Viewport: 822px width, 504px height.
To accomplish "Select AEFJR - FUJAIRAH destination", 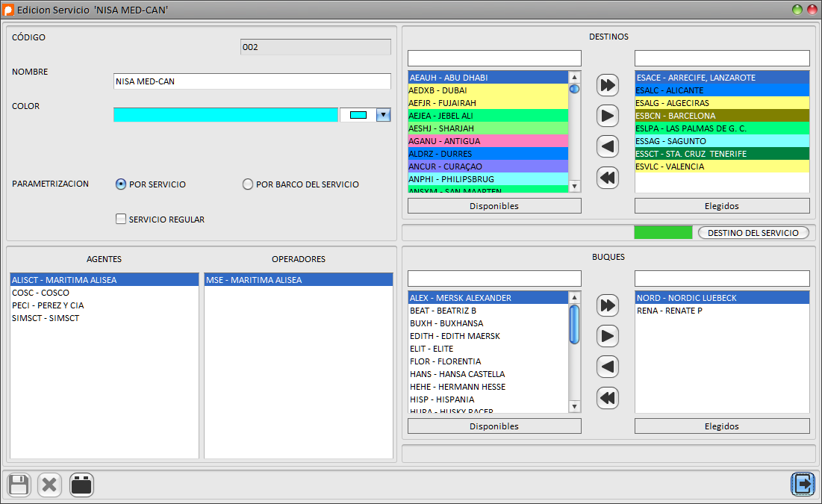I will (488, 103).
